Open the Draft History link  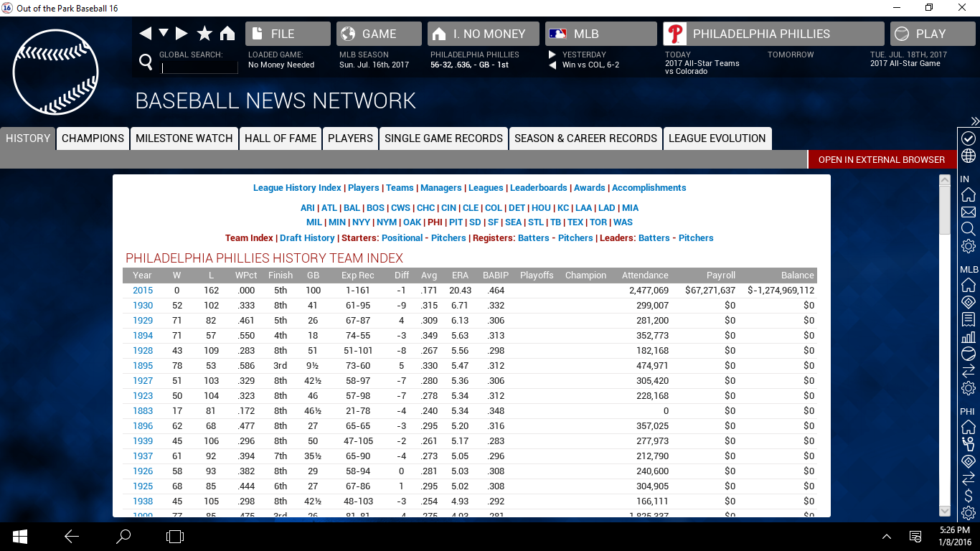pos(307,238)
